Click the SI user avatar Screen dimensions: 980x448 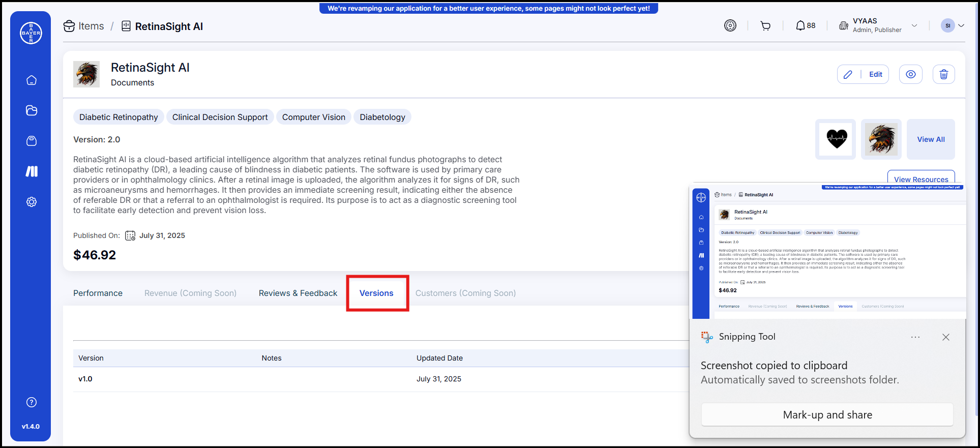point(948,25)
